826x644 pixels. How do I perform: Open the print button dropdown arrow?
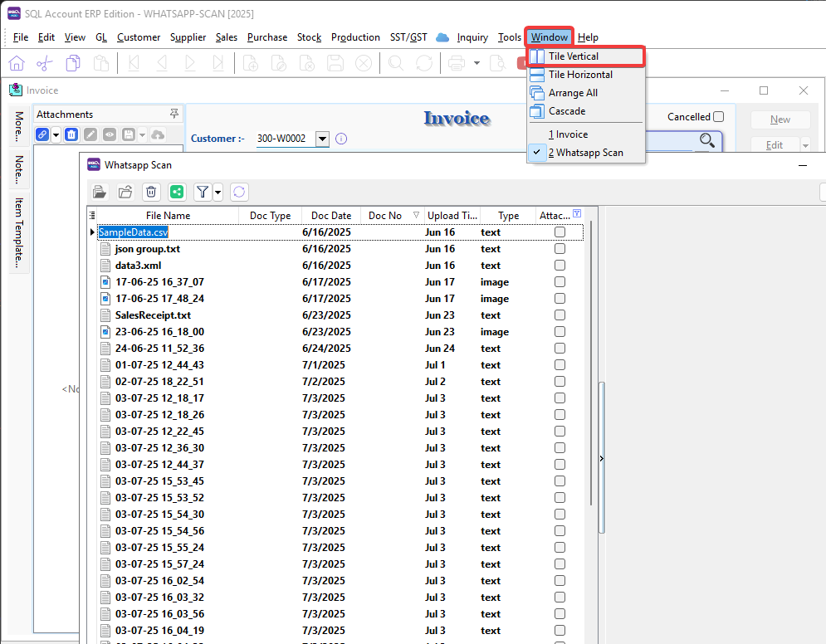pos(477,63)
